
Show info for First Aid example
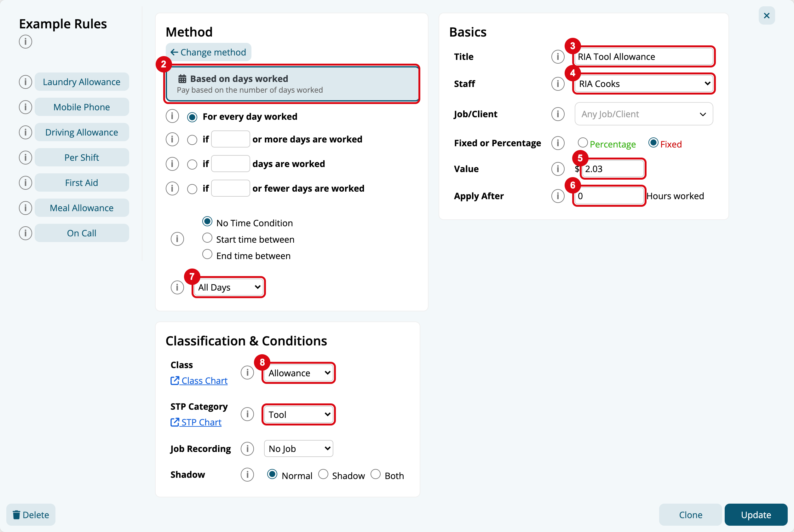coord(26,182)
